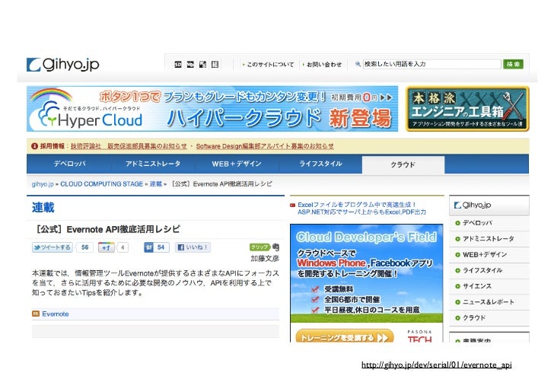Click the green bullet beside サイエンス
Image resolution: width=554 pixels, height=392 pixels.
point(457,286)
